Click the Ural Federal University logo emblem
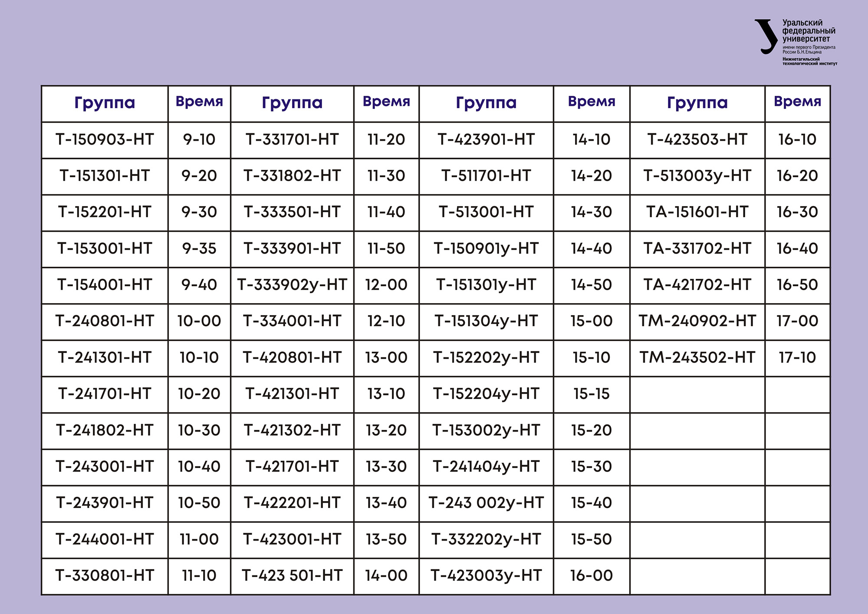 [766, 36]
